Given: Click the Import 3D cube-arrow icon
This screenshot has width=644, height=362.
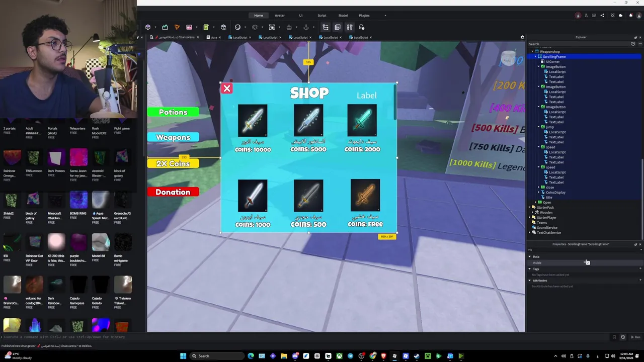Looking at the screenshot, I should (x=223, y=27).
